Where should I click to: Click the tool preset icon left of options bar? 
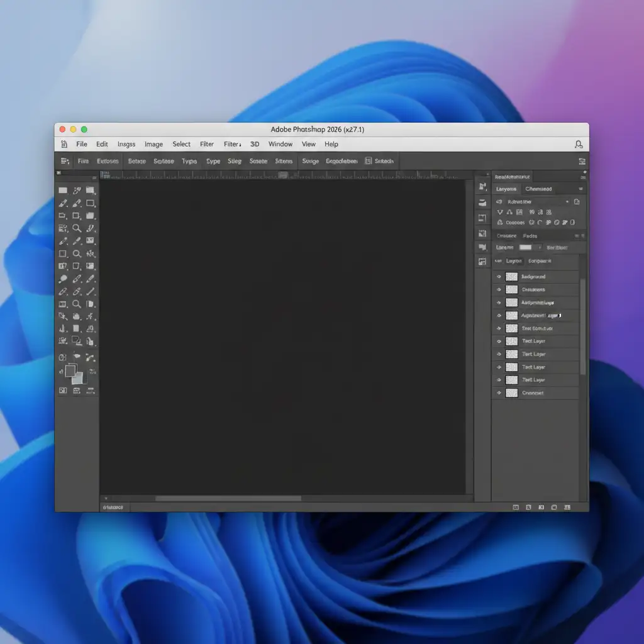pyautogui.click(x=65, y=162)
